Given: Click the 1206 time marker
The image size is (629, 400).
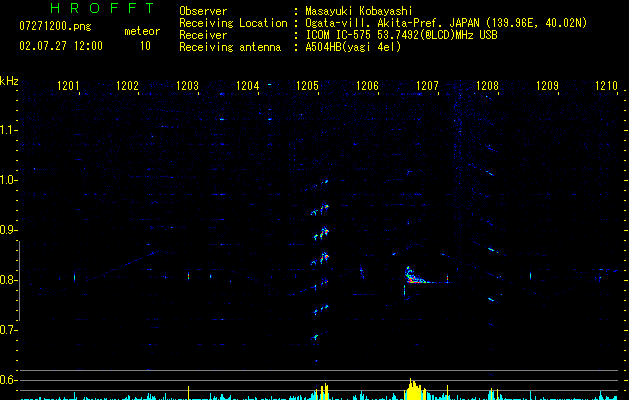Looking at the screenshot, I should [x=367, y=85].
